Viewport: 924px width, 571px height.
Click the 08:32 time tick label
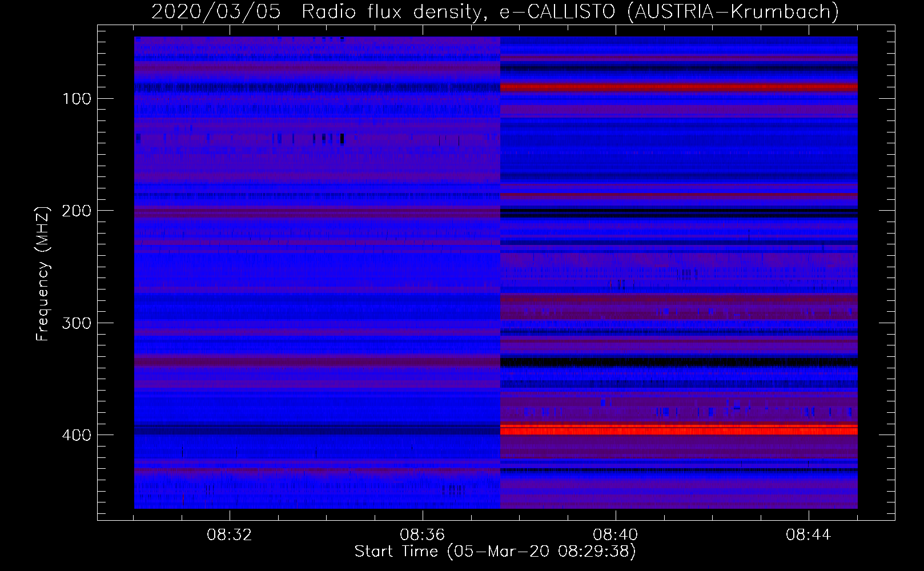tap(230, 535)
